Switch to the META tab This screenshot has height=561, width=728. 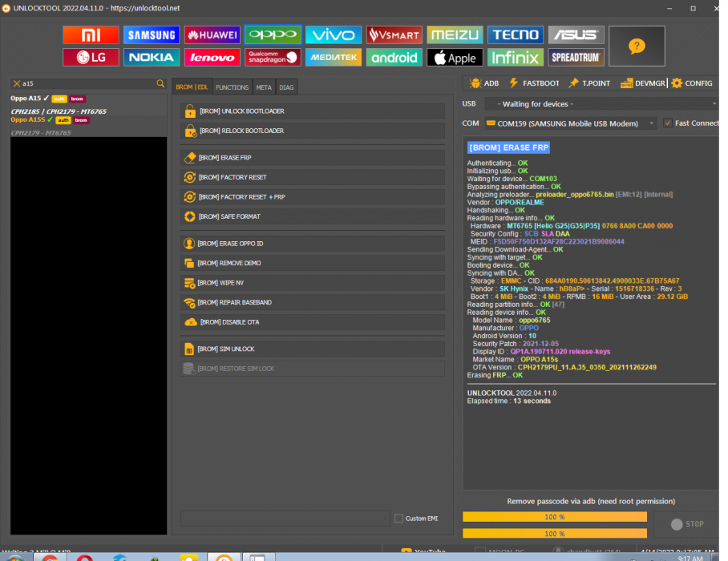tap(264, 87)
